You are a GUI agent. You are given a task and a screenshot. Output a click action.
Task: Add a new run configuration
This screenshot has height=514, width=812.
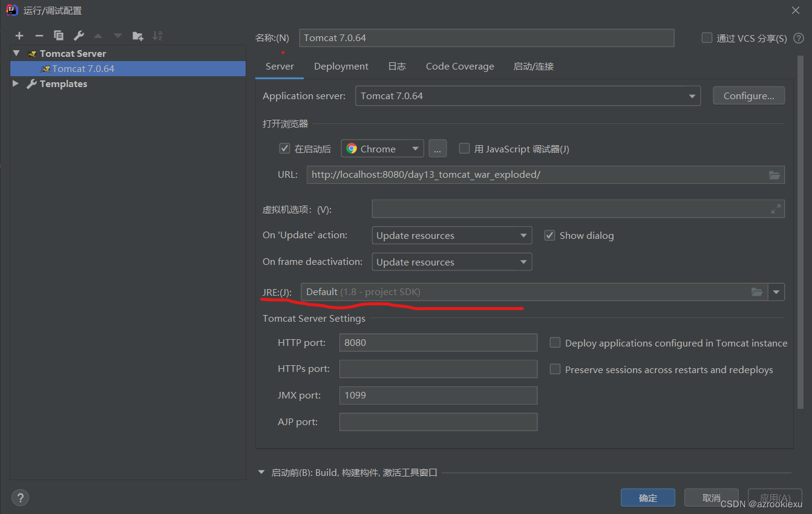[x=19, y=36]
